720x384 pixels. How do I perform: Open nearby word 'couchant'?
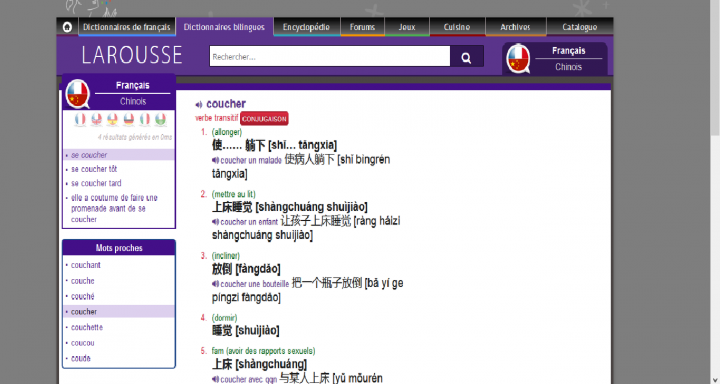pos(85,265)
